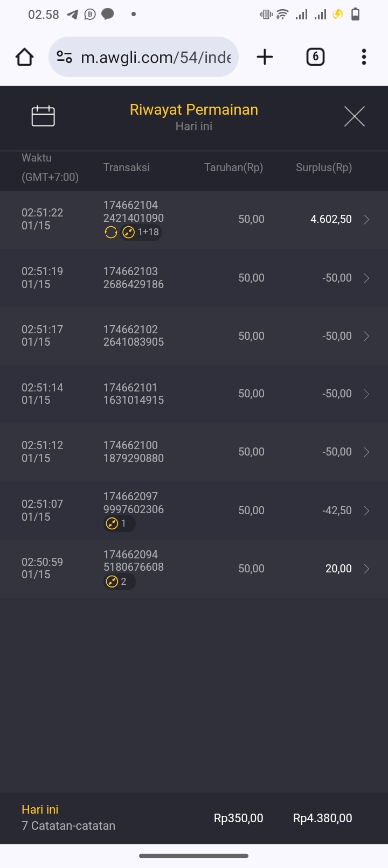Expand details of the 4.602,50 surplus row
This screenshot has height=868, width=388.
366,219
